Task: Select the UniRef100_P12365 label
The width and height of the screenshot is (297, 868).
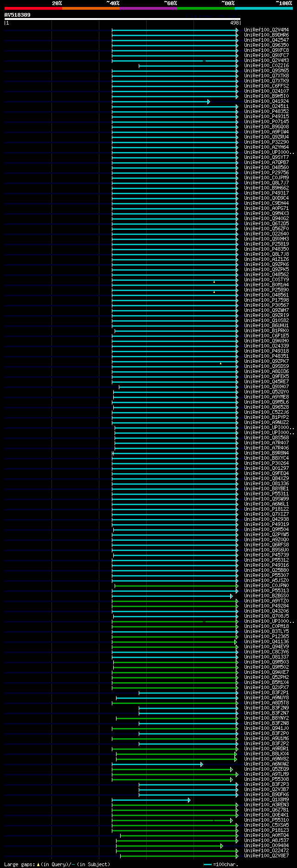Action: 266,637
